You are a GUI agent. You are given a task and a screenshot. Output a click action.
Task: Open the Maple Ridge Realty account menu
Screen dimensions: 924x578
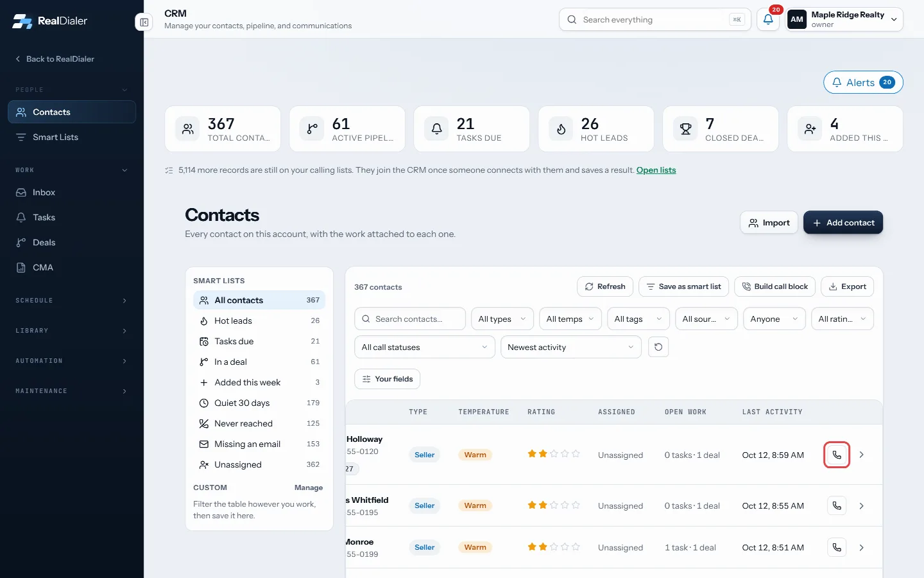tap(844, 19)
